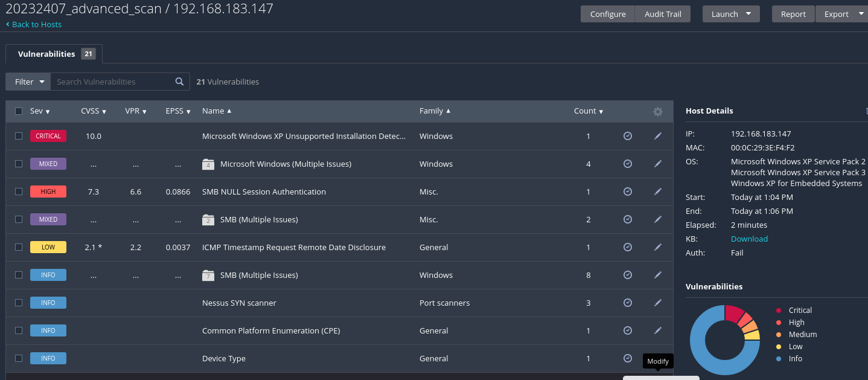Image resolution: width=868 pixels, height=380 pixels.
Task: Click the checkmark icon in the Microsoft Windows (Multiple Issues) row
Action: click(x=628, y=164)
